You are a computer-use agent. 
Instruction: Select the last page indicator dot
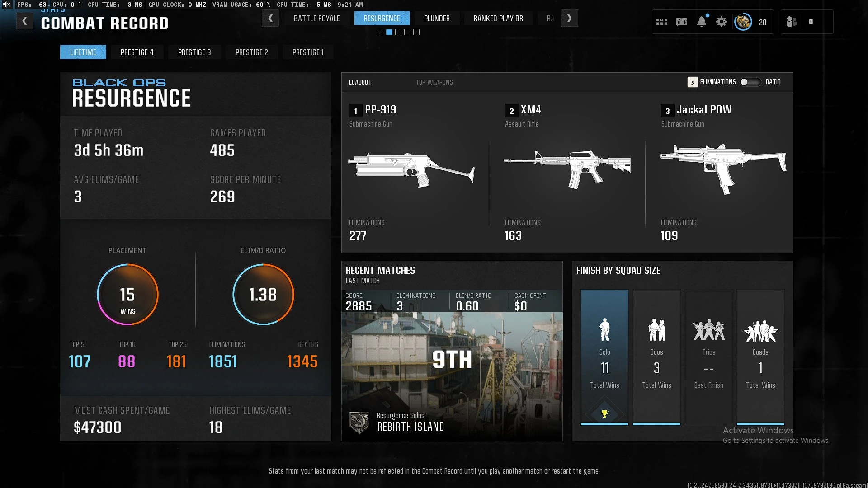(416, 32)
